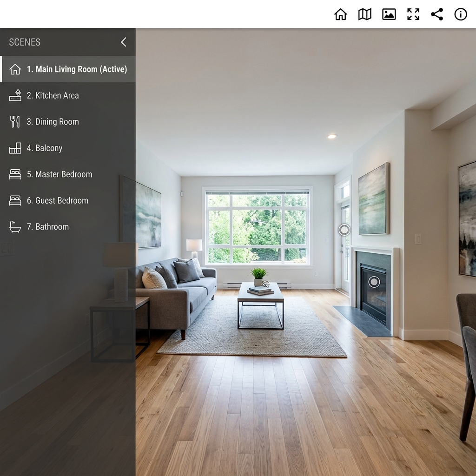This screenshot has height=476, width=476.
Task: Open the Balcony scene
Action: (x=68, y=148)
